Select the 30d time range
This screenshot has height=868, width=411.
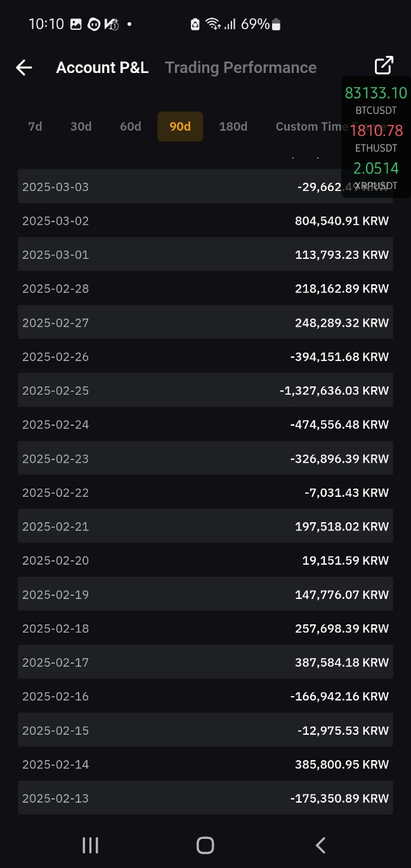(81, 126)
